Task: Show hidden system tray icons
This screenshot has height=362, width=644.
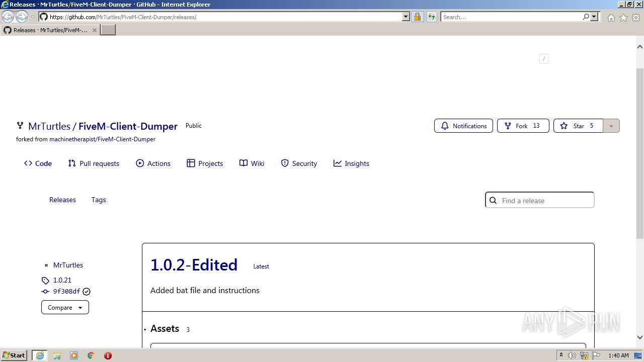Action: [561, 355]
